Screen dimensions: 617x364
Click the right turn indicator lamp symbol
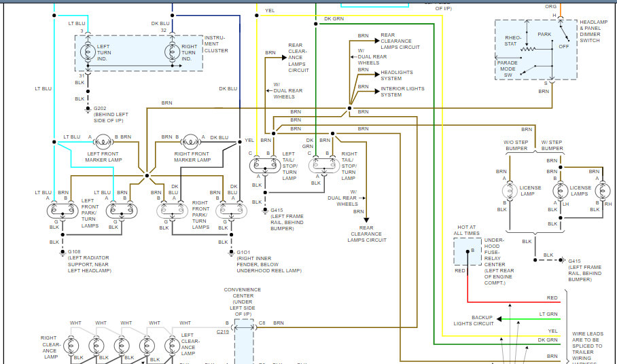[x=173, y=52]
